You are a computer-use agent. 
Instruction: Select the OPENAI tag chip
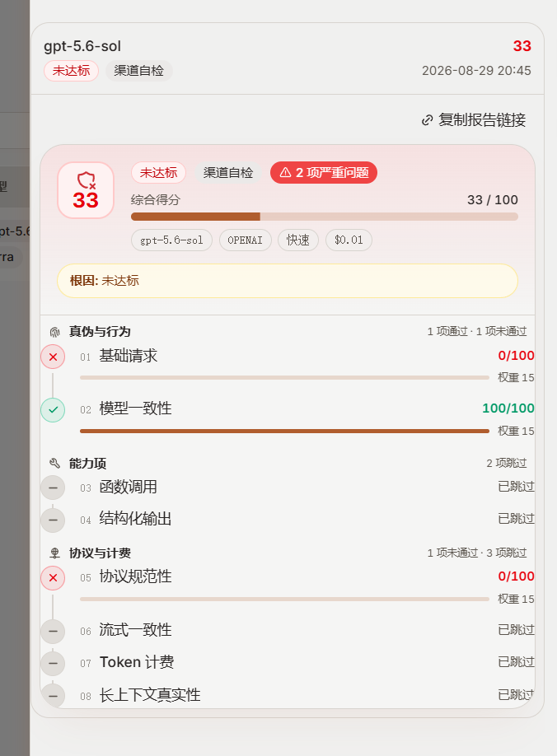[x=245, y=240]
